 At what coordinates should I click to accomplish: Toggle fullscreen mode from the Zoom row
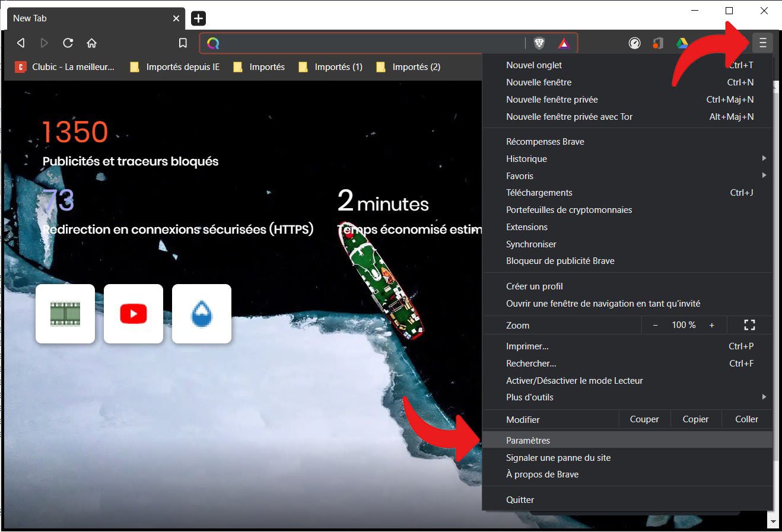pos(749,325)
